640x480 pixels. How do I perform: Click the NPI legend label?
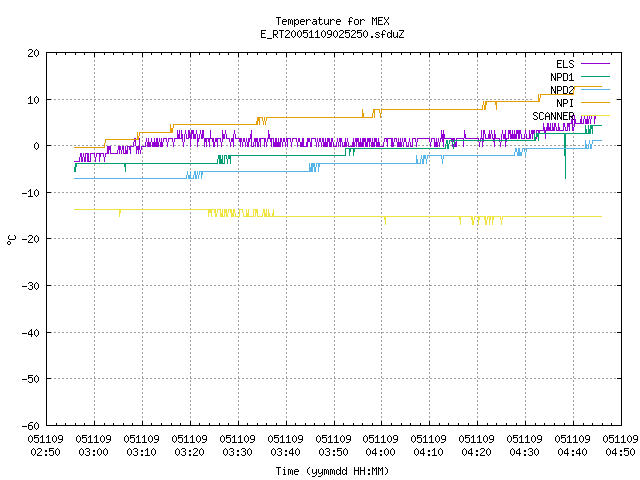(x=565, y=103)
